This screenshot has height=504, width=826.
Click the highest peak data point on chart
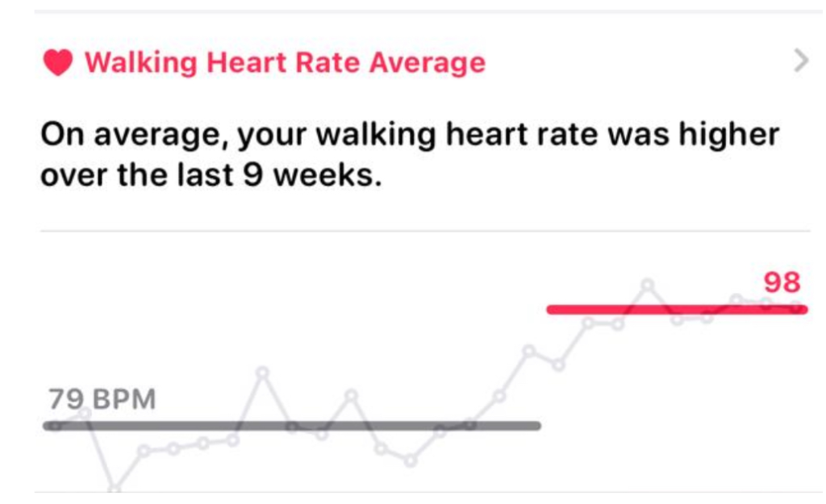[x=648, y=285]
